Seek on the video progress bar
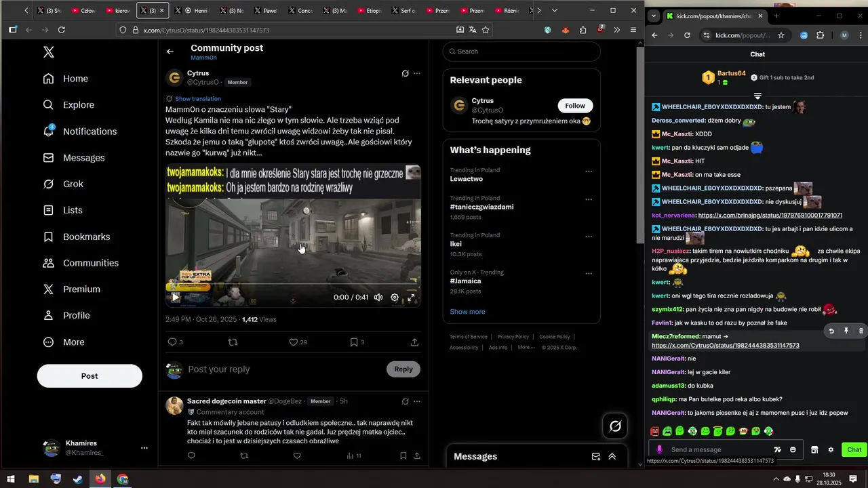868x488 pixels. [x=293, y=284]
